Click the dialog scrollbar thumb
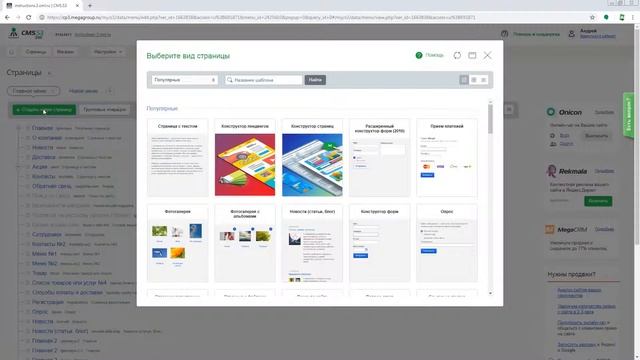The width and height of the screenshot is (640, 360). pyautogui.click(x=490, y=119)
